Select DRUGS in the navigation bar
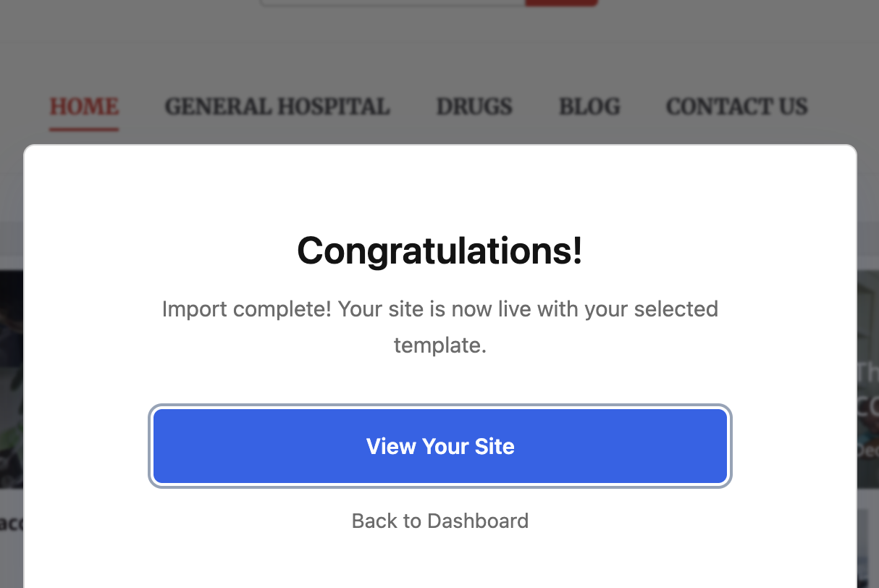The height and width of the screenshot is (588, 879). (474, 107)
